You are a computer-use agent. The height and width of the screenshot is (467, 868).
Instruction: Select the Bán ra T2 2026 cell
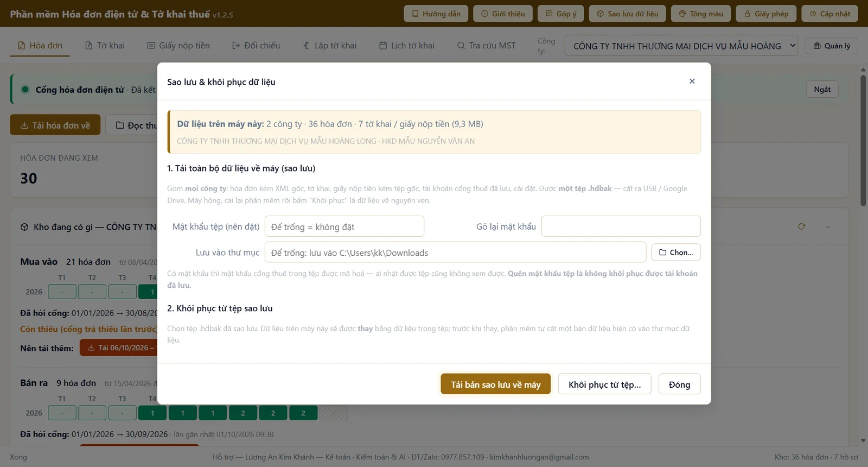[x=92, y=413]
